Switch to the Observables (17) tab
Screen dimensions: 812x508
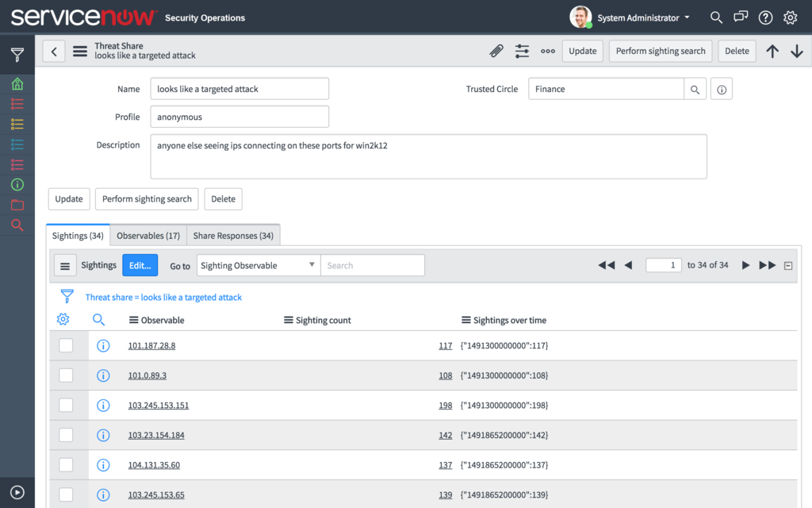point(148,236)
